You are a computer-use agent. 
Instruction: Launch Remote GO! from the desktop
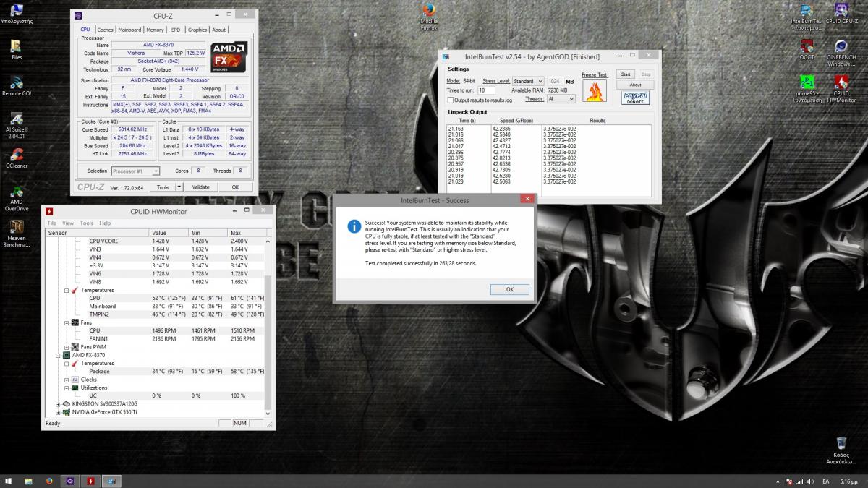[x=17, y=86]
